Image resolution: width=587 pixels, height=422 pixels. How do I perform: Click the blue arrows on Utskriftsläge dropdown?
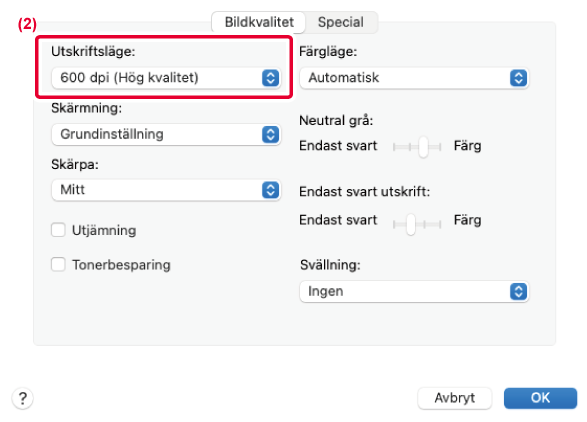(270, 78)
